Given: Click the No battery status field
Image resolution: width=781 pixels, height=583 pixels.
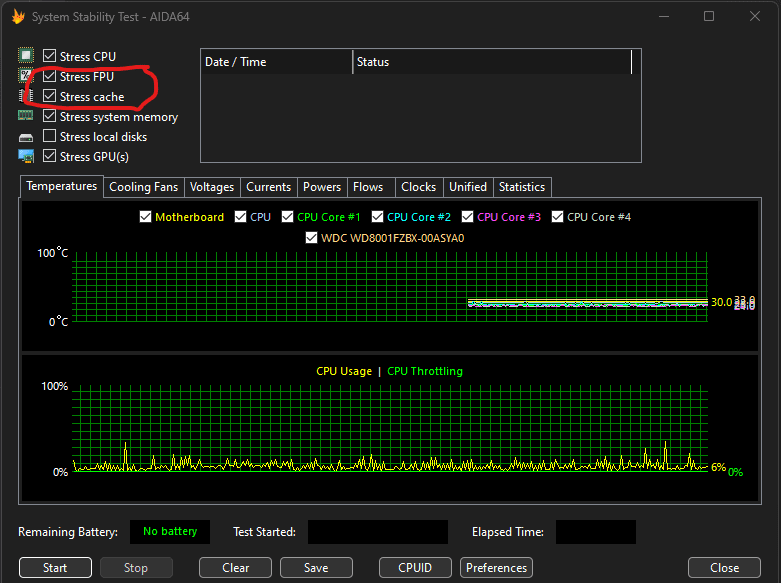Looking at the screenshot, I should tap(170, 532).
